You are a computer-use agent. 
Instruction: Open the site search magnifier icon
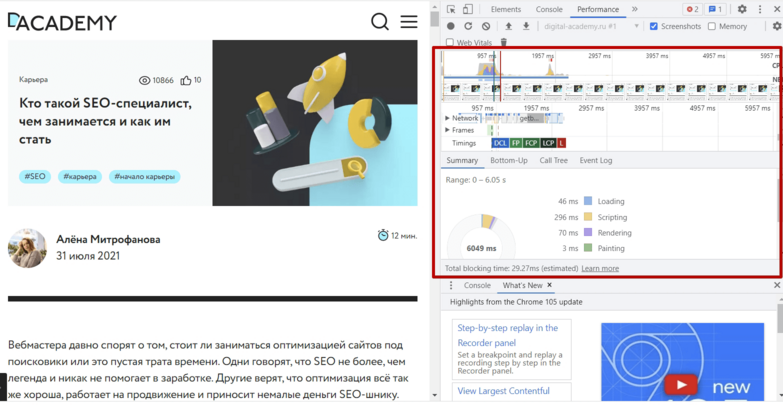pos(380,21)
